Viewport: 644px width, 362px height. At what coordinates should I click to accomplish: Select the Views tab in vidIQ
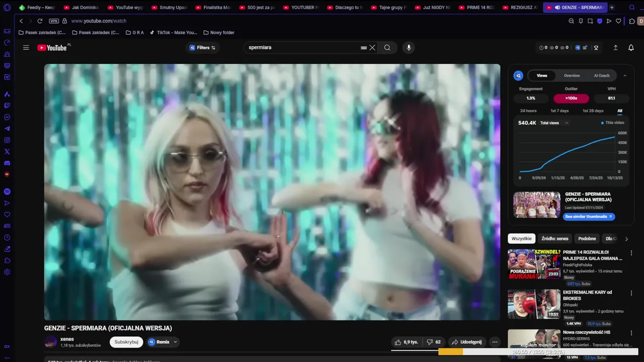[x=542, y=75]
